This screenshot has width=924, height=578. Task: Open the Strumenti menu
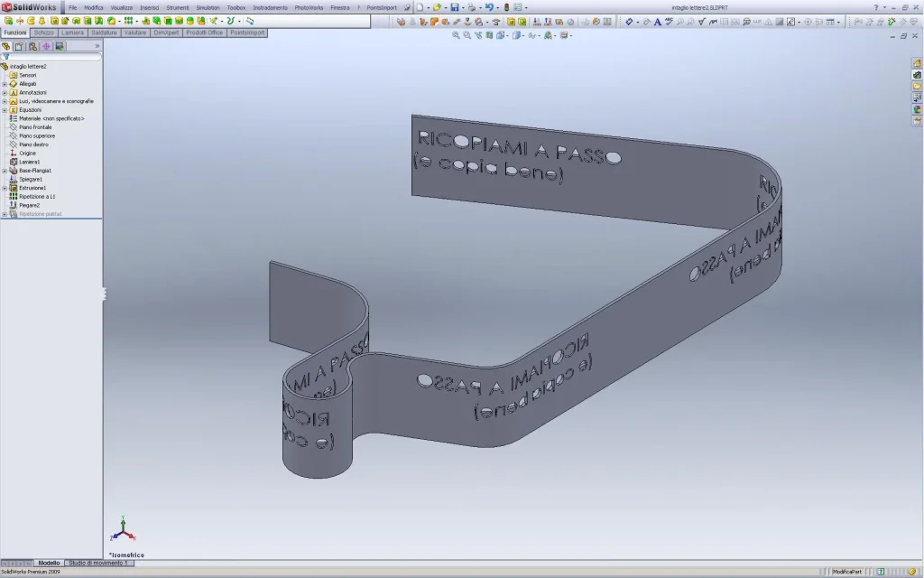click(x=178, y=7)
